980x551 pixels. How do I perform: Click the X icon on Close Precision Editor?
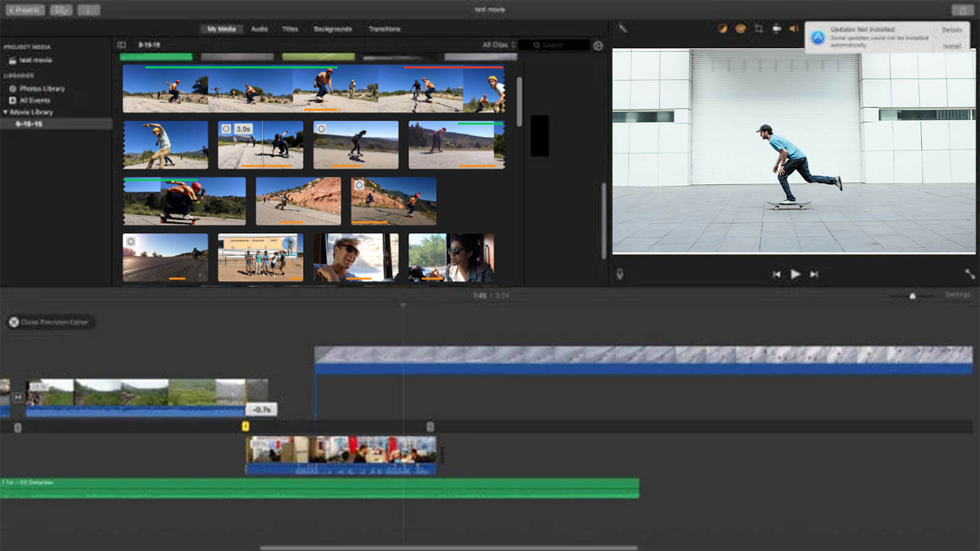(x=13, y=322)
